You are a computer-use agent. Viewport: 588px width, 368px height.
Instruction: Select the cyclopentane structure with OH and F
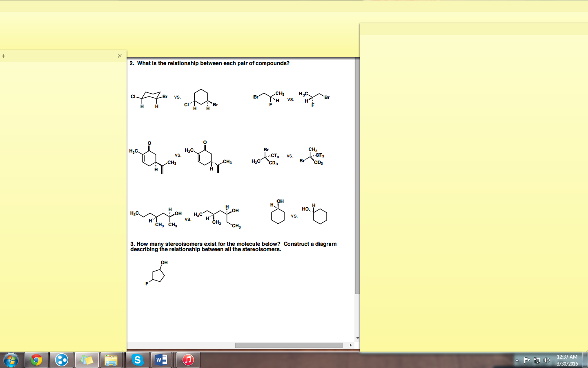pyautogui.click(x=156, y=273)
